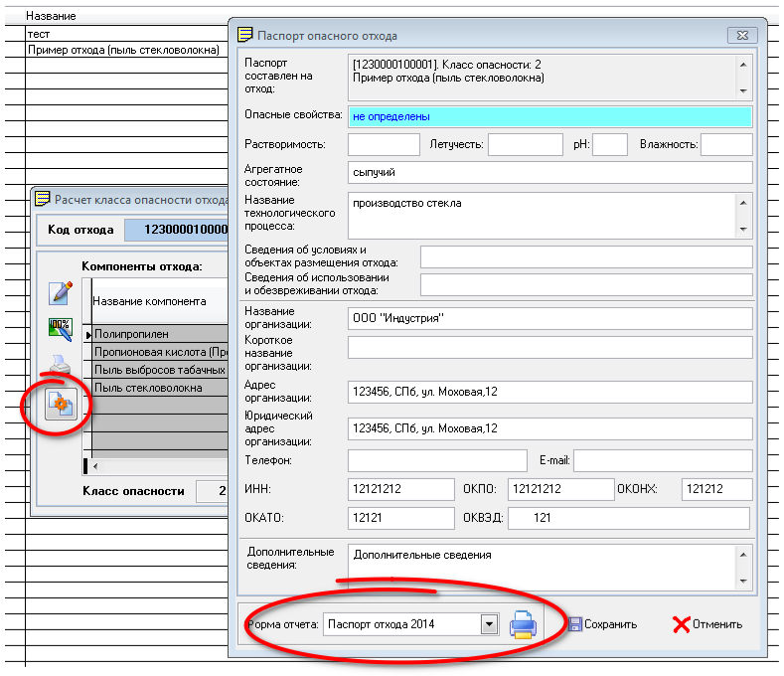Click the printer icon beside components list
This screenshot has height=676, width=784.
tap(61, 367)
